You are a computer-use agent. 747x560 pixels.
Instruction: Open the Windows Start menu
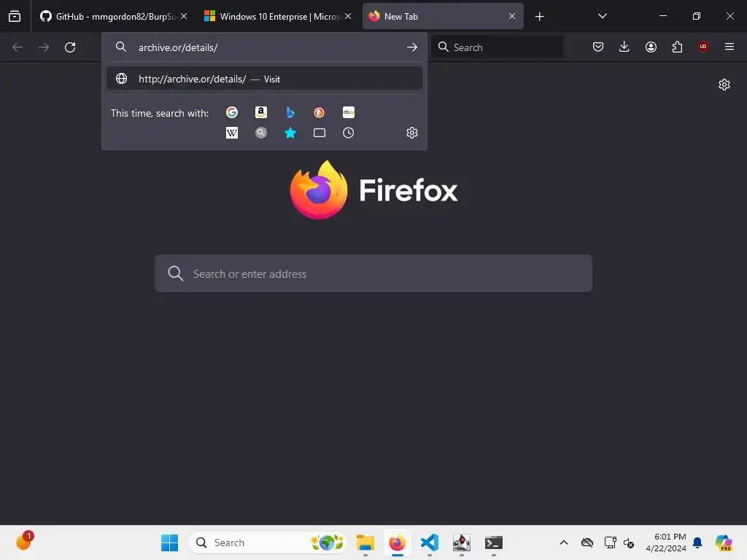(x=169, y=542)
